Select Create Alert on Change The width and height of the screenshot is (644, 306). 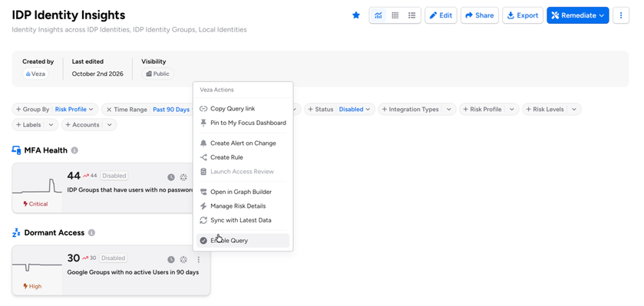(x=243, y=143)
